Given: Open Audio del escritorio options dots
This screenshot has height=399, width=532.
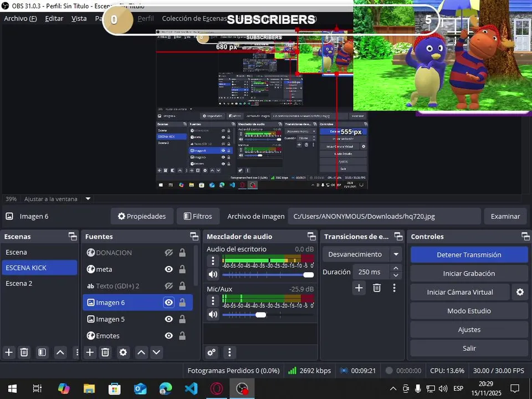Looking at the screenshot, I should pyautogui.click(x=213, y=260).
